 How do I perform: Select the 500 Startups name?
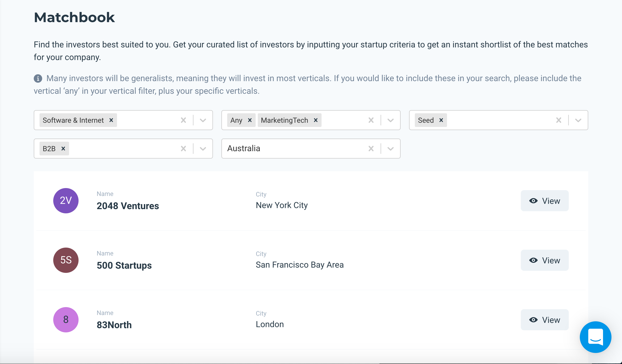(124, 265)
